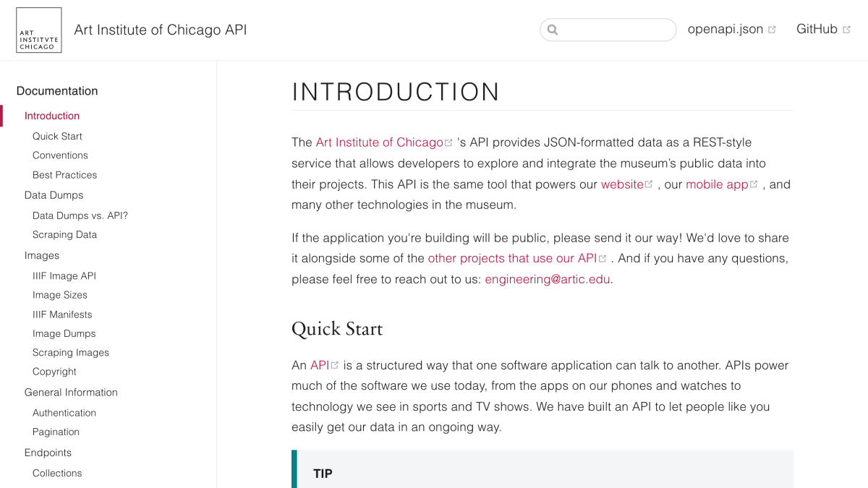Click external-link icon after Art Institute of Chicago link

click(448, 142)
